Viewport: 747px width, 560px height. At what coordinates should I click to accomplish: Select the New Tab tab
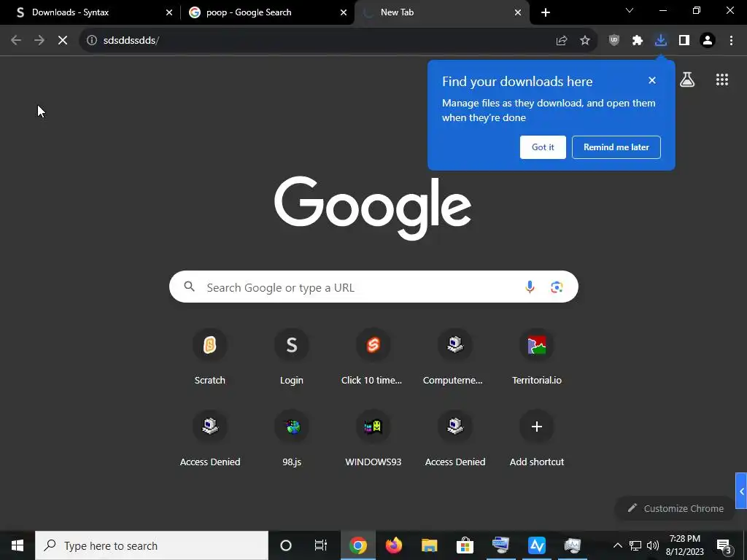(x=441, y=12)
